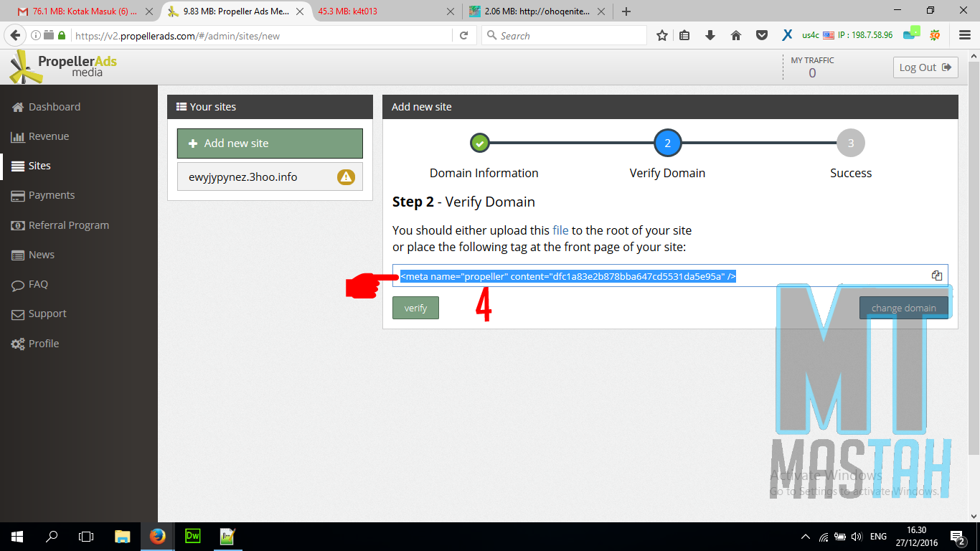
Task: Open Support via the envelope icon
Action: (x=17, y=314)
